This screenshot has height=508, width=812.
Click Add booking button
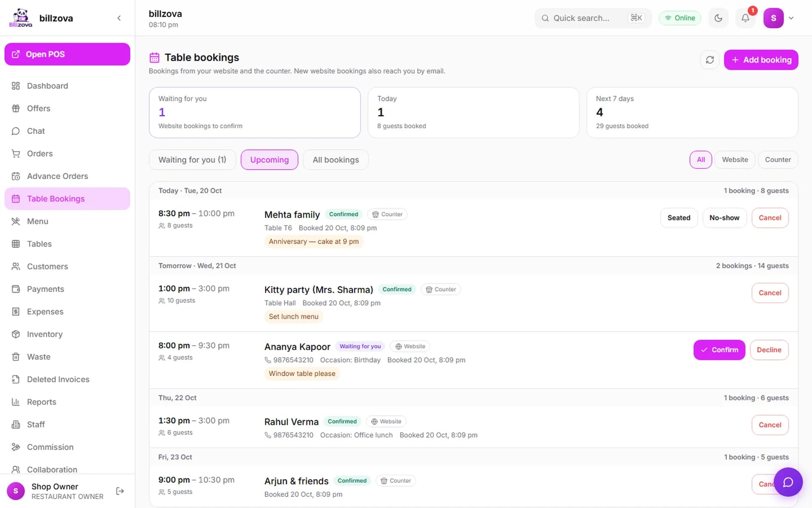point(761,60)
